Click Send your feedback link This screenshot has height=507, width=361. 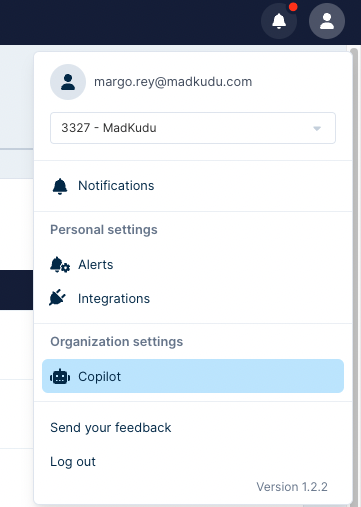pos(111,428)
